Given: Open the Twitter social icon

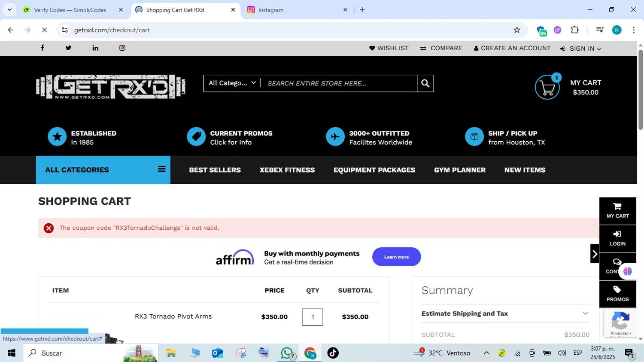Looking at the screenshot, I should (x=68, y=48).
